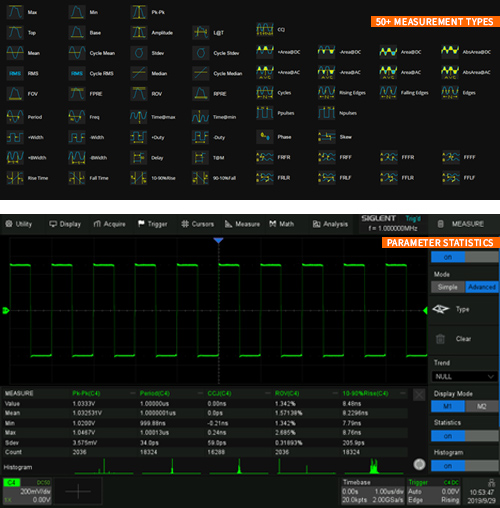Open the Timebase settings box
Screen dimensions: 500x508
click(x=373, y=491)
